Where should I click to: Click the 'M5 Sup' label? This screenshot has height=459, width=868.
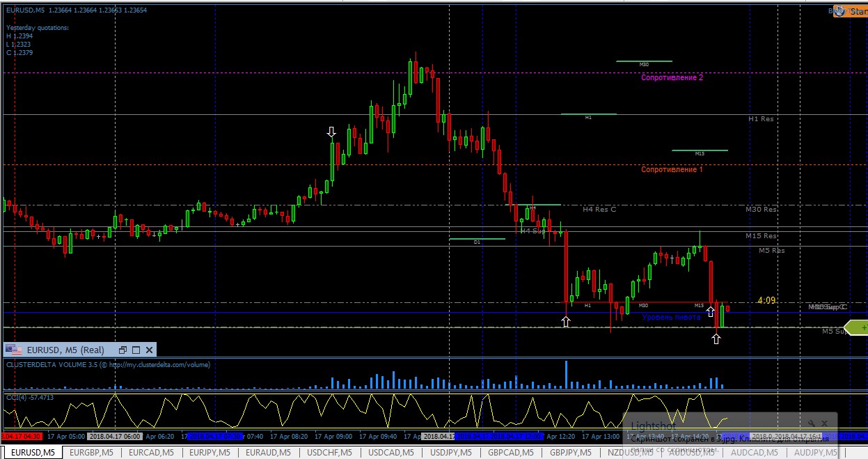coord(835,332)
